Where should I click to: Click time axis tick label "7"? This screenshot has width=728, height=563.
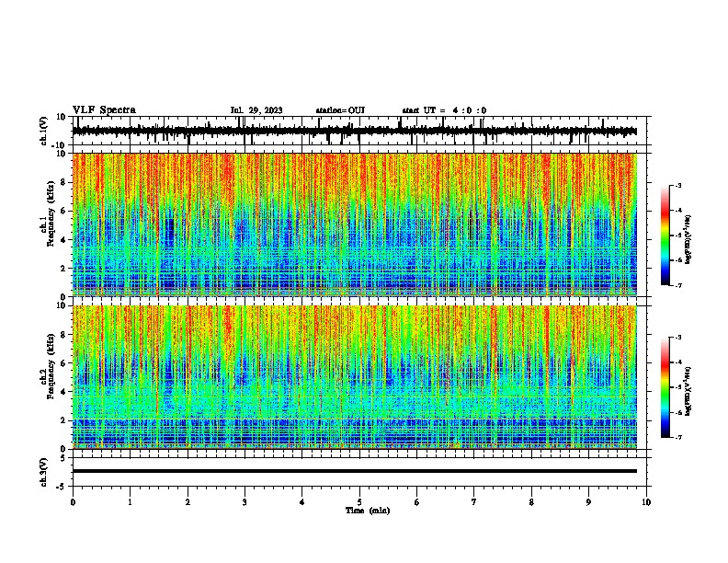(x=474, y=502)
